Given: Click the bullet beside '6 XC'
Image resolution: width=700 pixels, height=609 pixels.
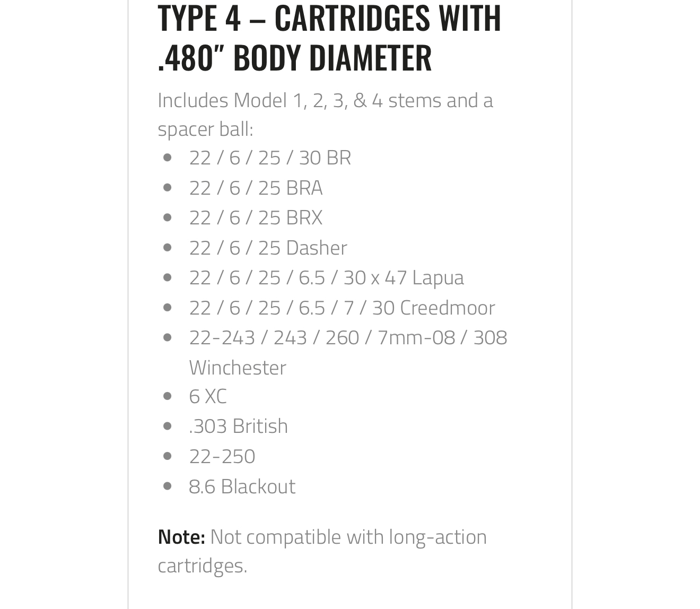Looking at the screenshot, I should point(168,396).
